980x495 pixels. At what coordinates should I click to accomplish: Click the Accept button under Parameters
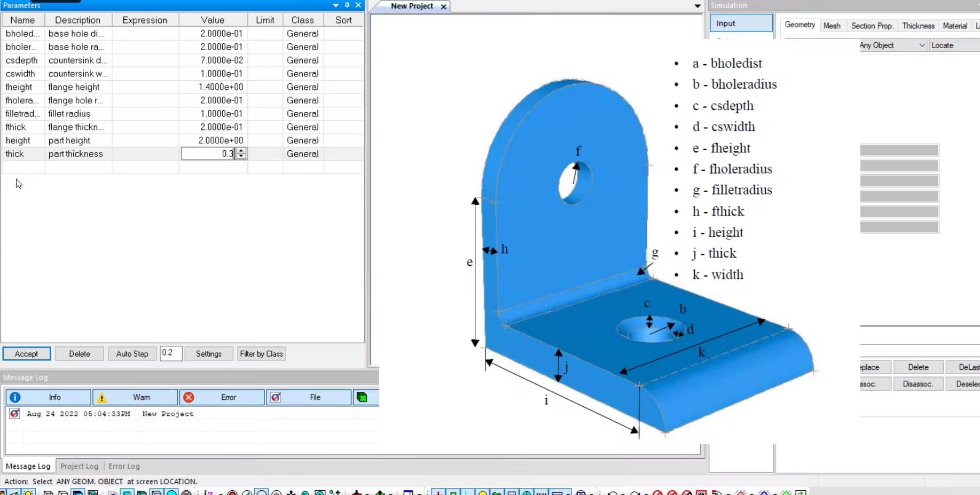pyautogui.click(x=26, y=353)
